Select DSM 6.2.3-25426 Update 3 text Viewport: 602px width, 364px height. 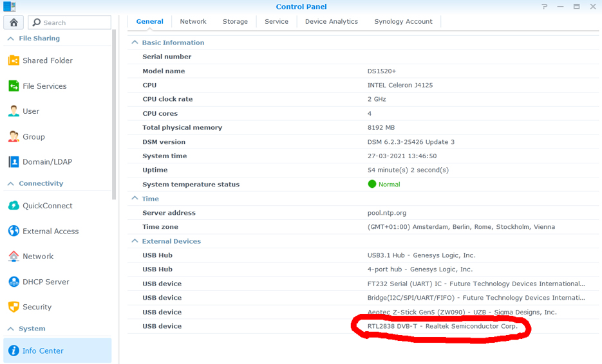click(411, 142)
